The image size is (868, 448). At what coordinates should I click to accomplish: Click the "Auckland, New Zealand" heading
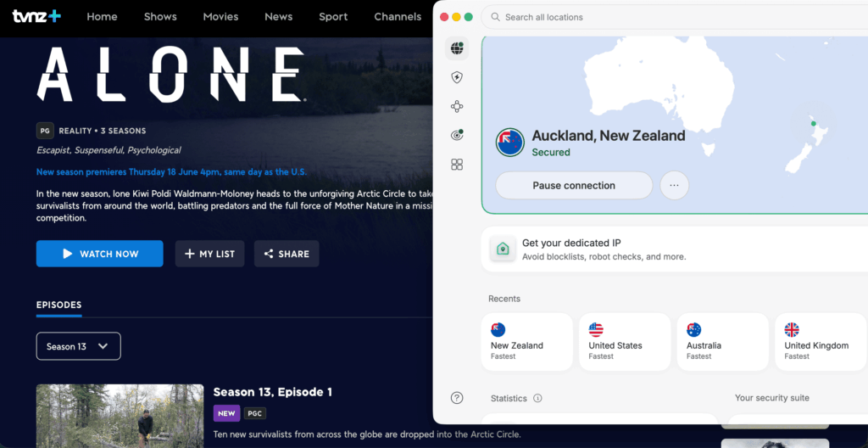click(x=609, y=135)
